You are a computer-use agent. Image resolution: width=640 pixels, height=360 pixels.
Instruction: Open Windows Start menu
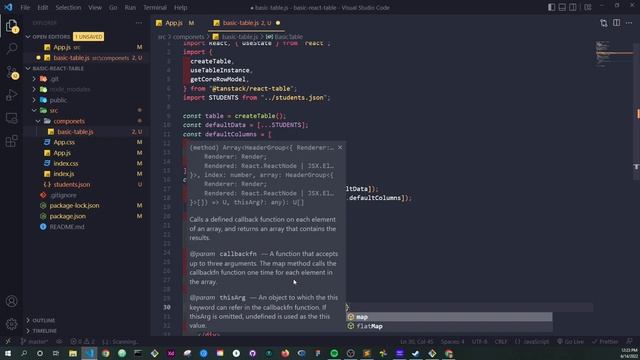click(8, 353)
